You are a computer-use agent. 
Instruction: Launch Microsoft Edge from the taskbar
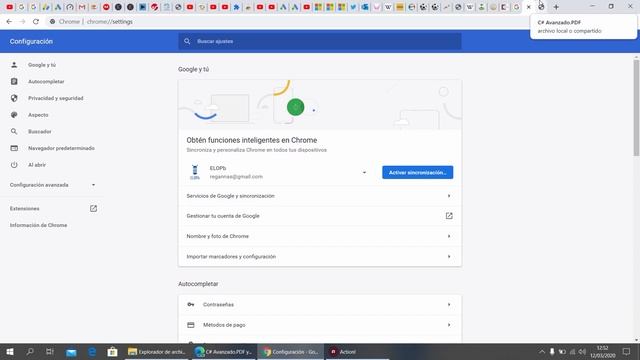[92, 351]
